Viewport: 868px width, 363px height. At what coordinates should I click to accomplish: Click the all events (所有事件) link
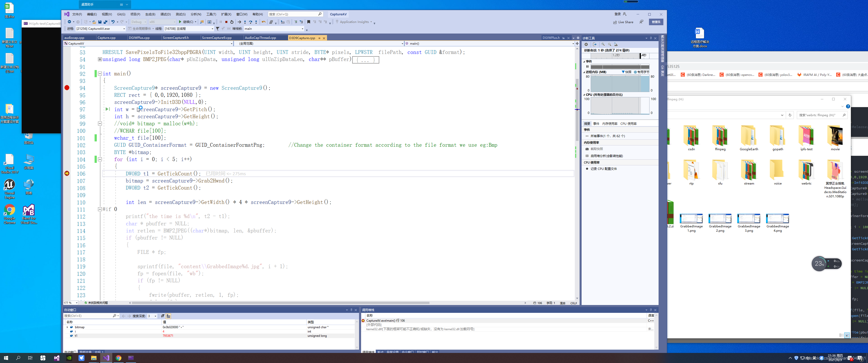click(608, 136)
